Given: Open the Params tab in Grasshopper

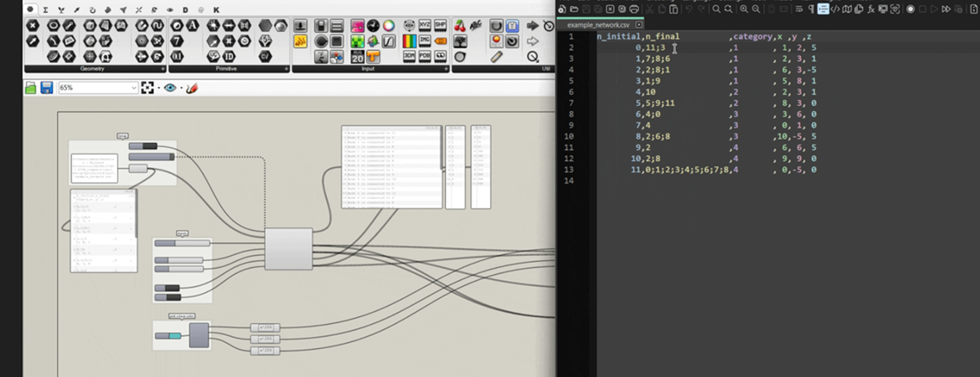Looking at the screenshot, I should coord(30,10).
